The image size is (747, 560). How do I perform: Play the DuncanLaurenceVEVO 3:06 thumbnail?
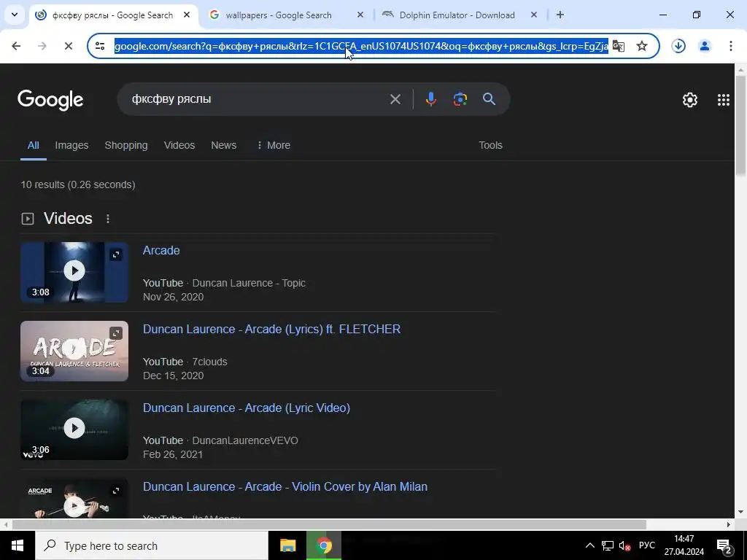point(74,429)
